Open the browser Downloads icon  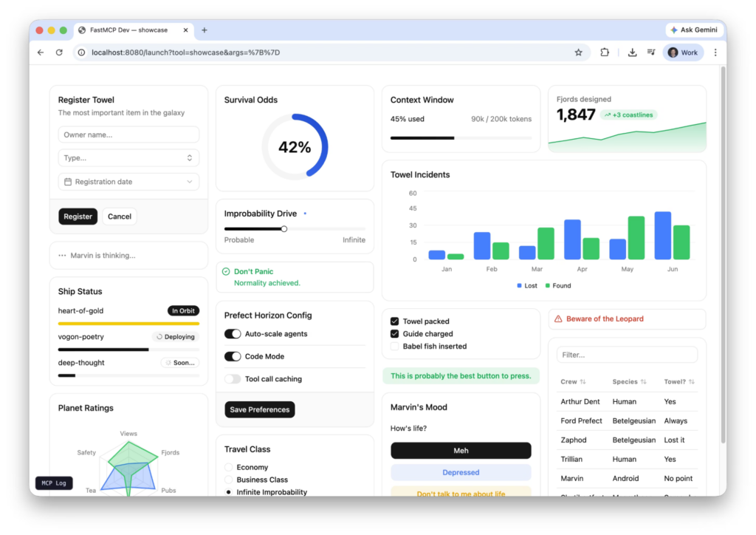[x=632, y=52]
